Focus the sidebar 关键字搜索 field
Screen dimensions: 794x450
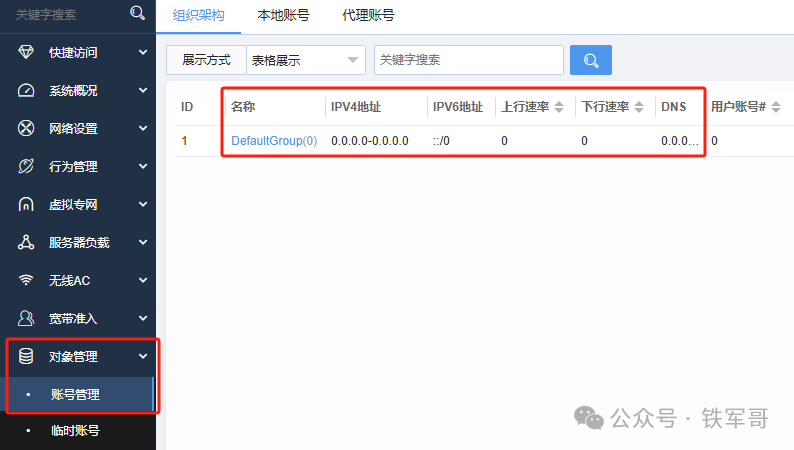tap(46, 15)
